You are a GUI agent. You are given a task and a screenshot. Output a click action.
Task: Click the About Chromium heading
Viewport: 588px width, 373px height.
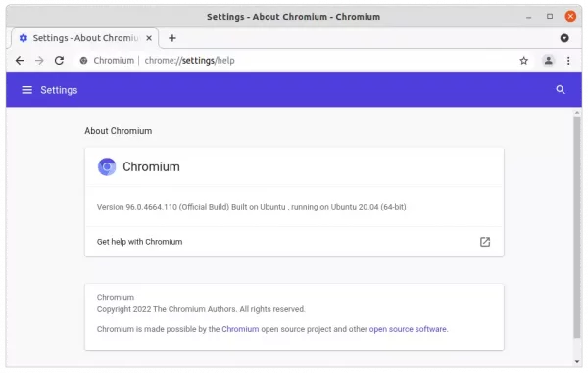tap(119, 131)
